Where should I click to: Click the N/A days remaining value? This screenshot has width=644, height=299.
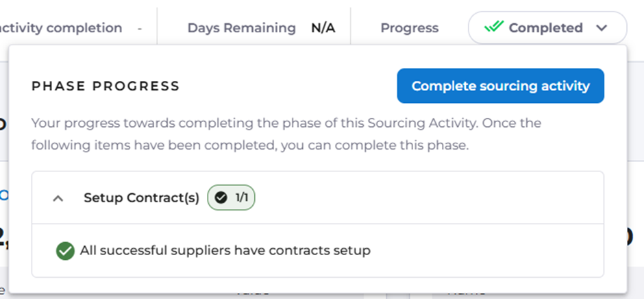point(323,28)
